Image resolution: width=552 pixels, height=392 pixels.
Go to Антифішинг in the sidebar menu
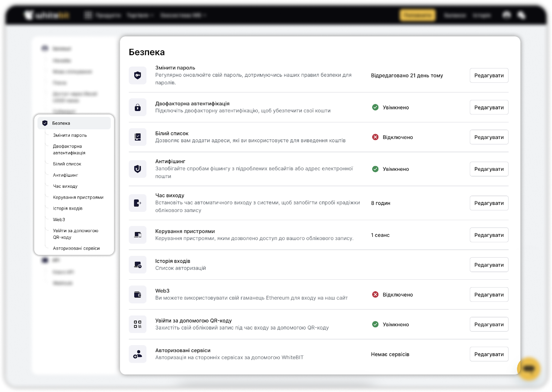click(66, 175)
